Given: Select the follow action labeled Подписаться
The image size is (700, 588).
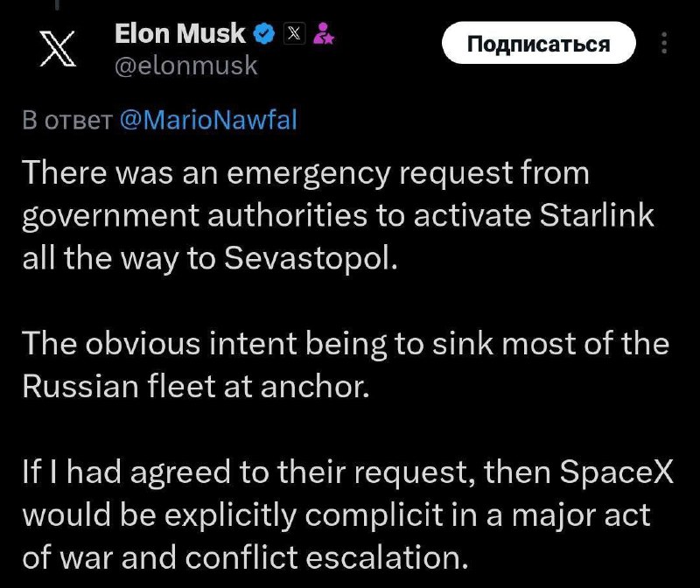Looking at the screenshot, I should point(540,41).
